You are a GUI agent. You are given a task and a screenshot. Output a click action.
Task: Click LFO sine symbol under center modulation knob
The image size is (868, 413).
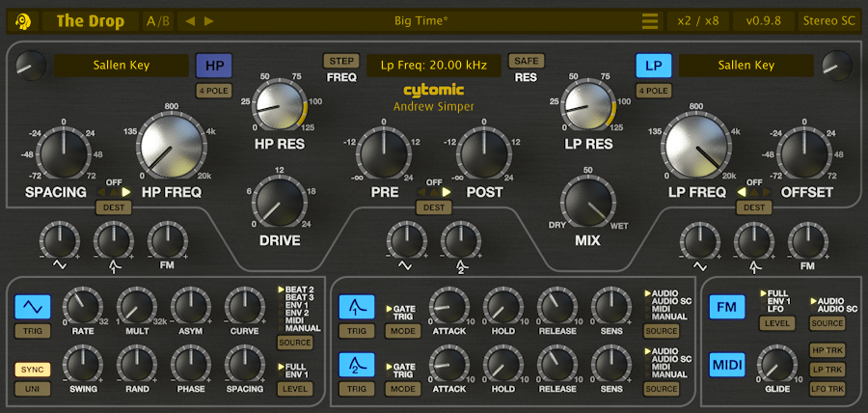(406, 265)
